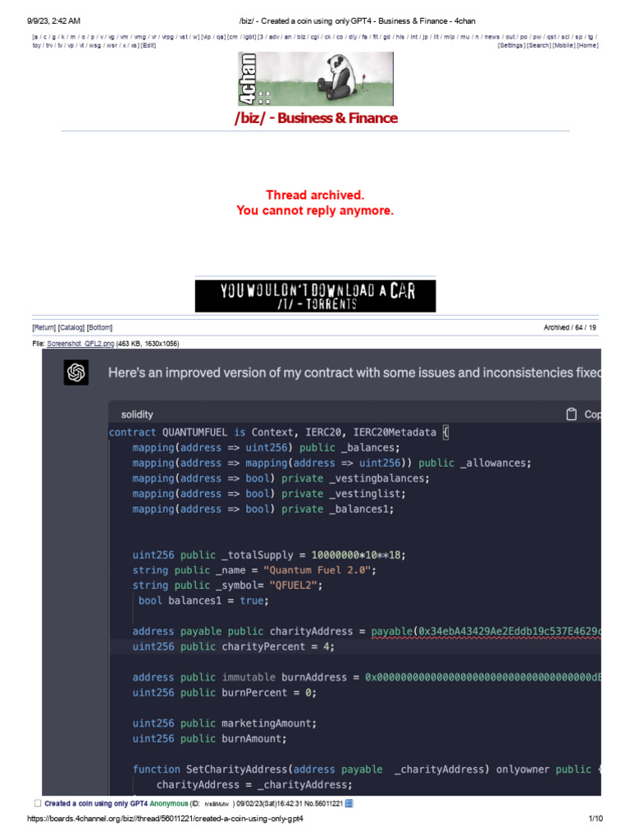This screenshot has height=840, width=630.
Task: Click the green Anonymous poster name
Action: click(169, 804)
